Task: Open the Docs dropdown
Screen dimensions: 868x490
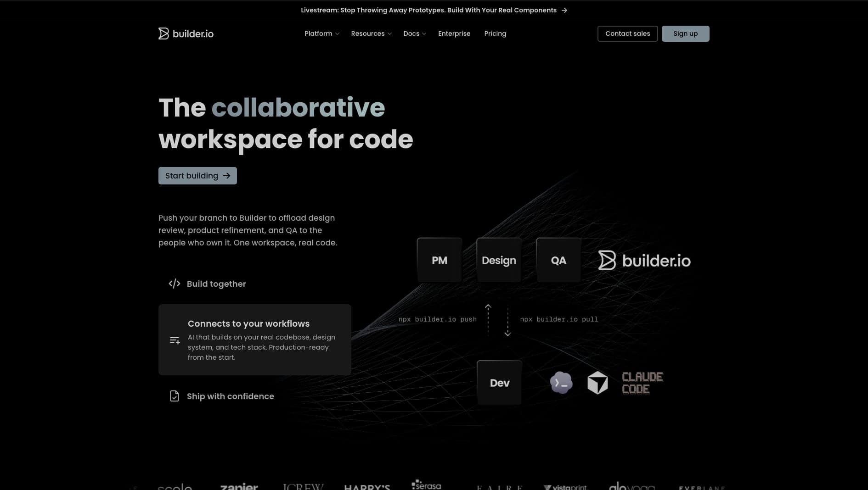Action: (x=415, y=33)
